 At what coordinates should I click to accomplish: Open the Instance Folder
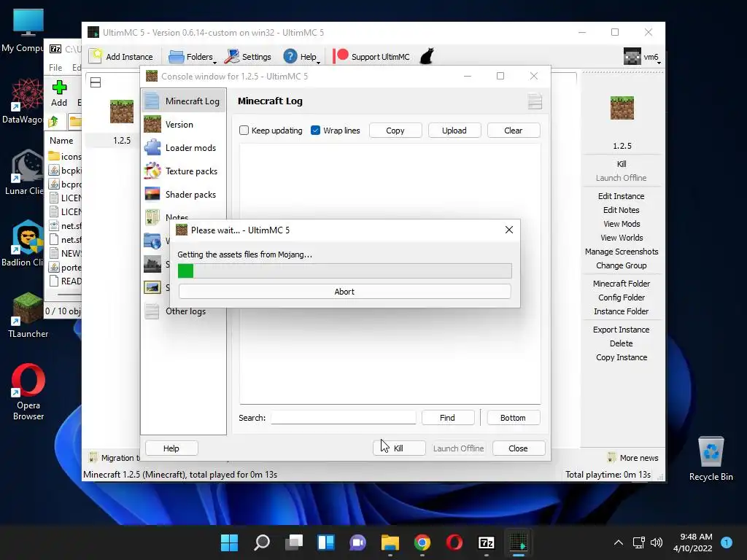[622, 311]
